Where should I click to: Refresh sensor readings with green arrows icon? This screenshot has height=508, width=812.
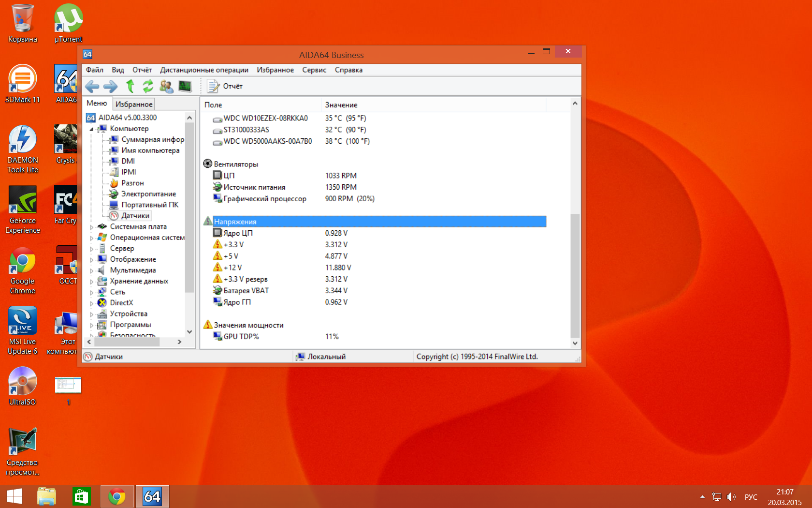pyautogui.click(x=148, y=86)
